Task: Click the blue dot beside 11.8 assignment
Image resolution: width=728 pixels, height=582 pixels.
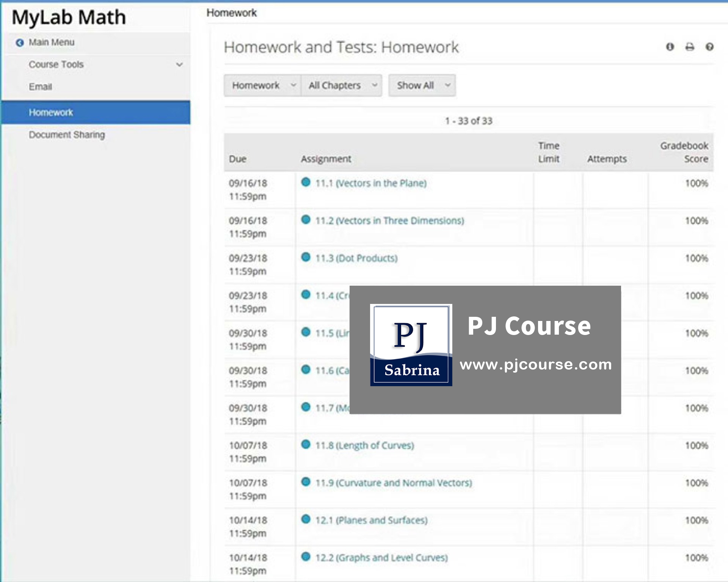Action: (306, 444)
